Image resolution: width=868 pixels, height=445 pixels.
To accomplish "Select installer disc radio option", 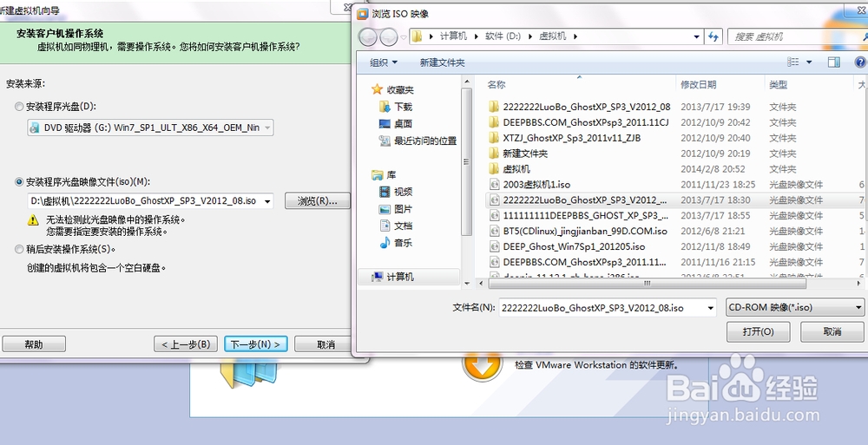I will point(19,107).
